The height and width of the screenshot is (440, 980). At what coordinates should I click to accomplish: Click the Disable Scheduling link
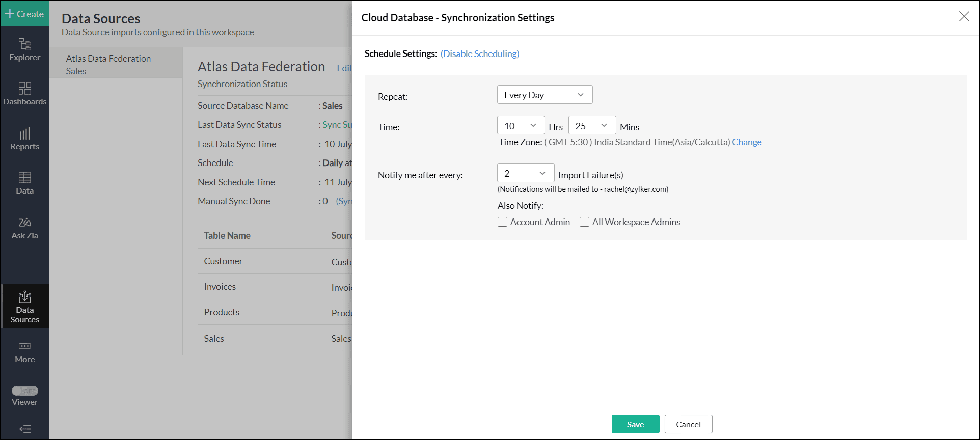click(x=479, y=54)
